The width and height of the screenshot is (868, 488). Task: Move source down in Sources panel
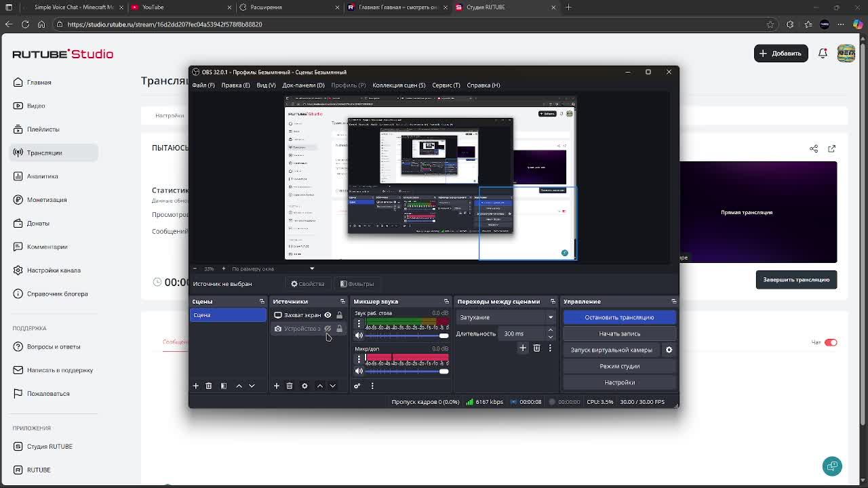pyautogui.click(x=333, y=386)
